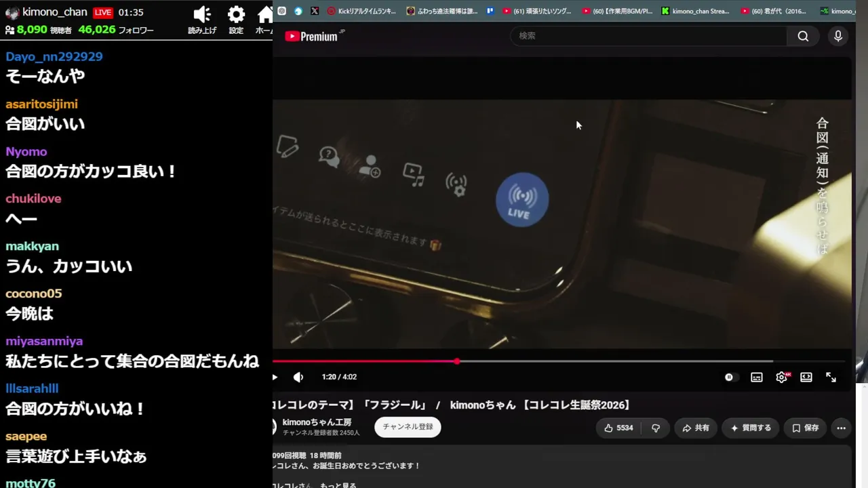This screenshot has height=488, width=868.
Task: Switch to kimono_chan Stream browser tab
Action: tap(696, 11)
